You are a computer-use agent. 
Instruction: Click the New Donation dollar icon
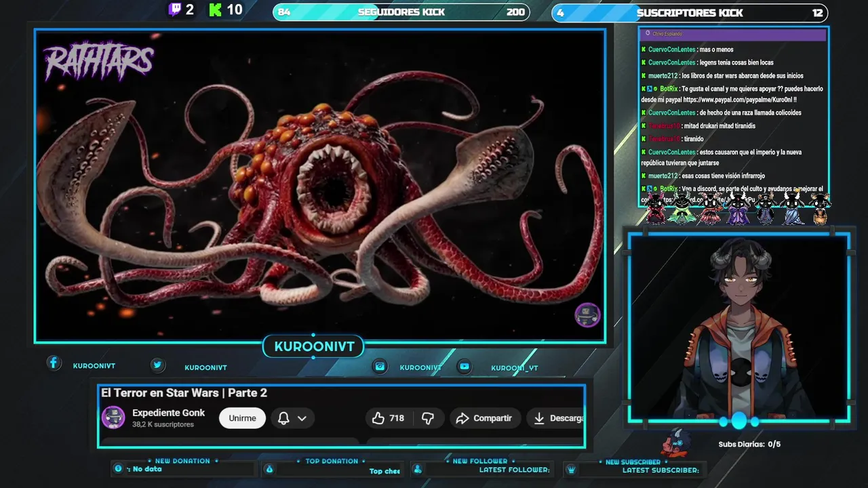click(118, 468)
